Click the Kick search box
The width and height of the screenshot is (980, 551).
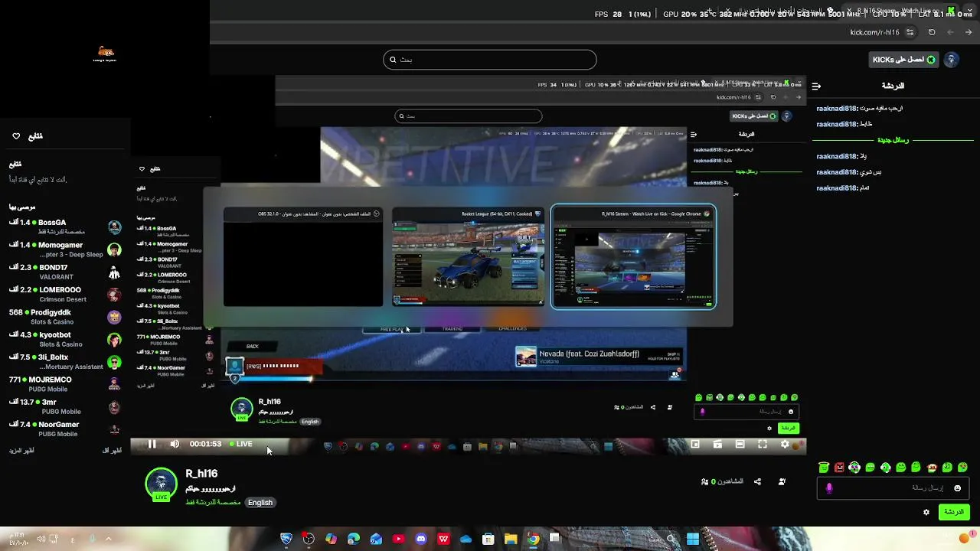tap(490, 60)
